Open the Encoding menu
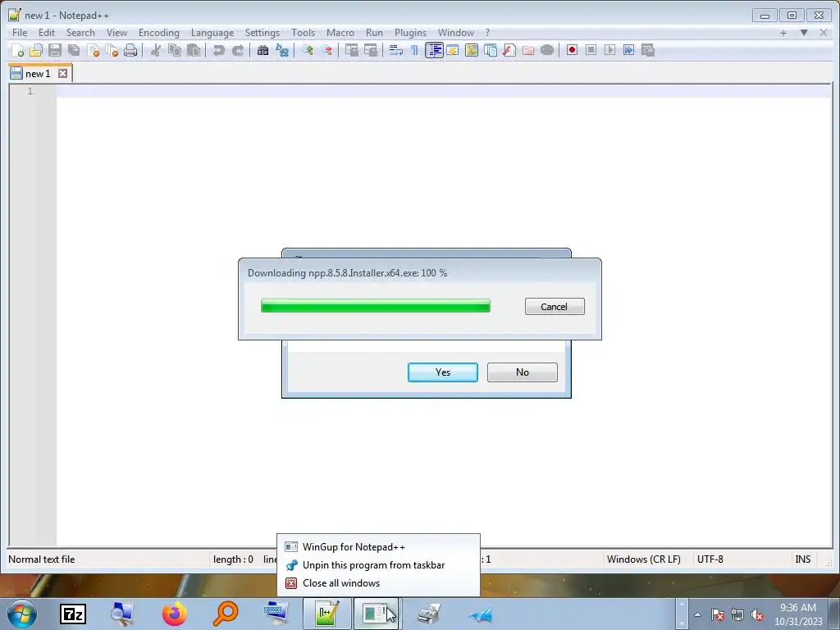Image resolution: width=840 pixels, height=630 pixels. (x=159, y=33)
